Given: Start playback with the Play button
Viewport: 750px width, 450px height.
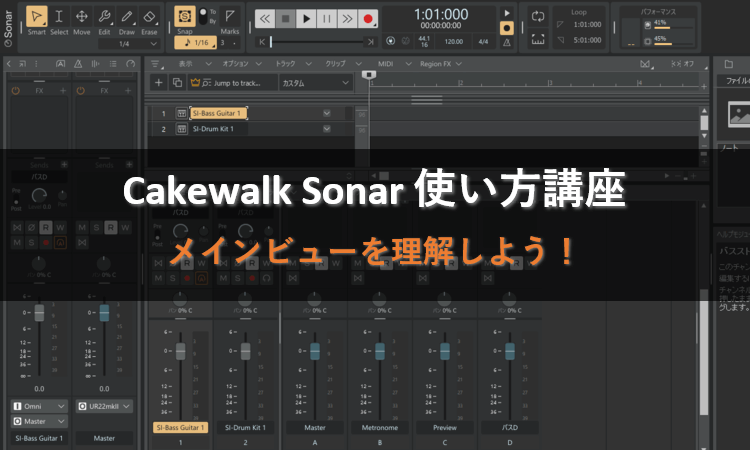Looking at the screenshot, I should (x=306, y=18).
